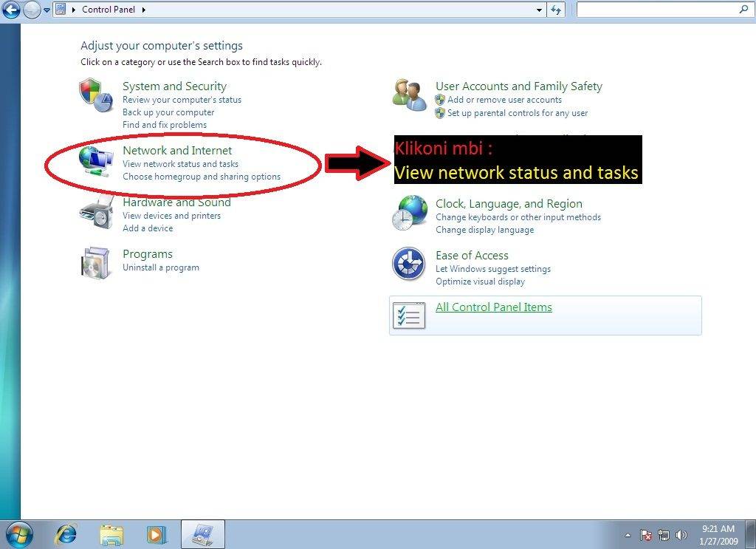Click the network tray icon
The image size is (756, 549).
coord(664,534)
